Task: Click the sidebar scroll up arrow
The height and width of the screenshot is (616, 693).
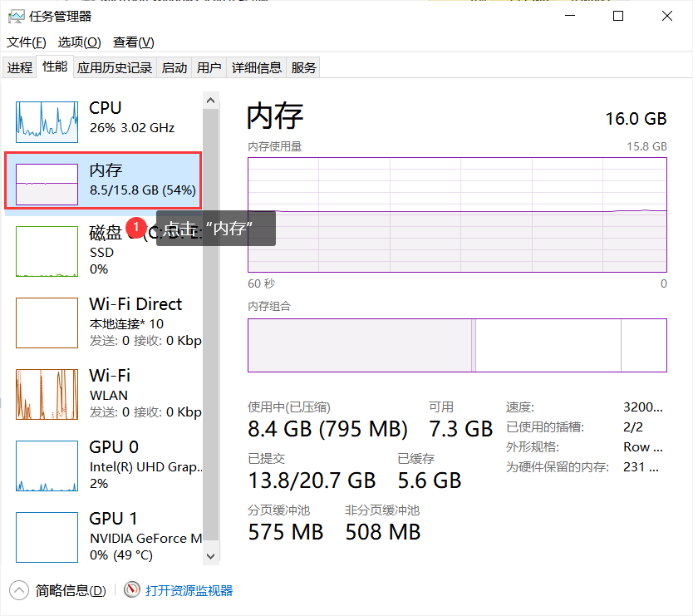Action: (x=211, y=101)
